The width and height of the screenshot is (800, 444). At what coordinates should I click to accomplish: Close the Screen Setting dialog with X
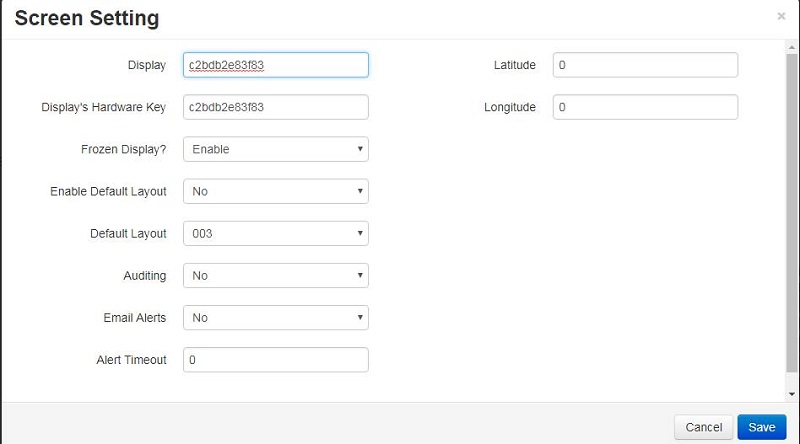[x=781, y=16]
